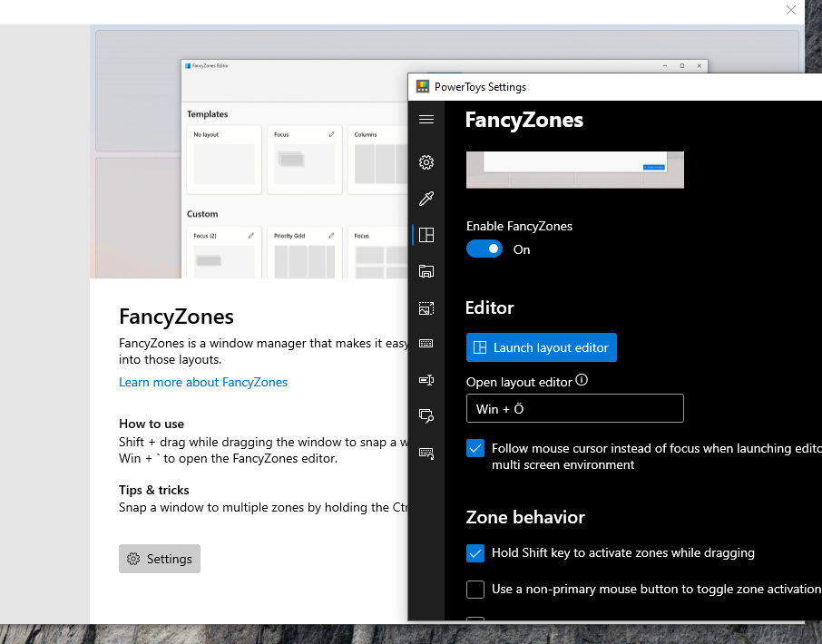Image resolution: width=822 pixels, height=644 pixels.
Task: Click the FancyZones layout icon in sidebar
Action: click(x=426, y=235)
